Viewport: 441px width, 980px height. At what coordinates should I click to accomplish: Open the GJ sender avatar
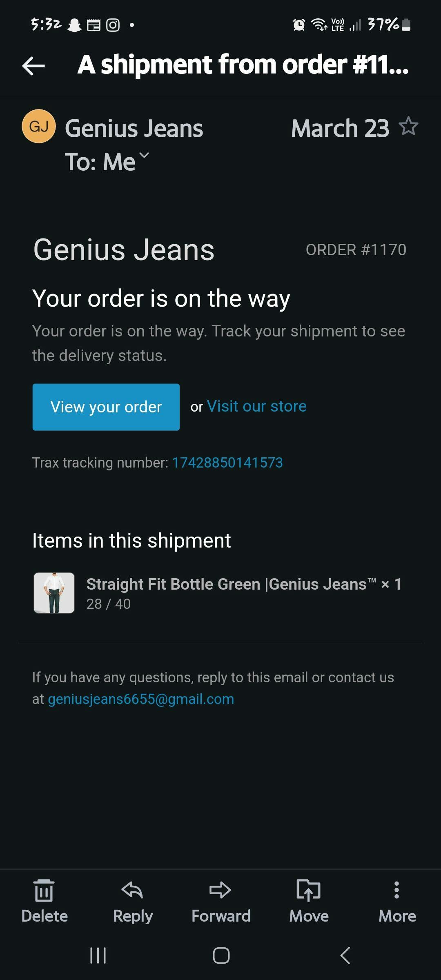click(38, 126)
